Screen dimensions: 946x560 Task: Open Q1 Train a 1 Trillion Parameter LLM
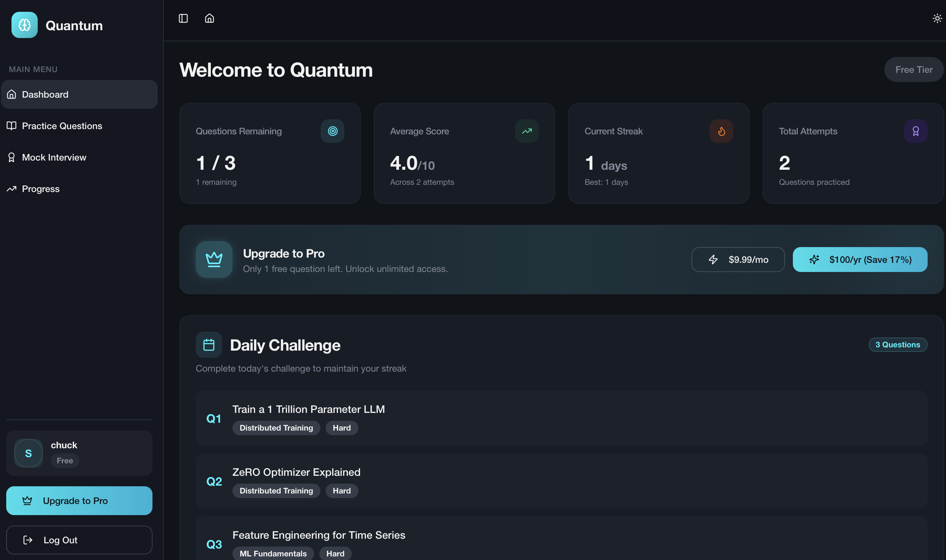[308, 410]
